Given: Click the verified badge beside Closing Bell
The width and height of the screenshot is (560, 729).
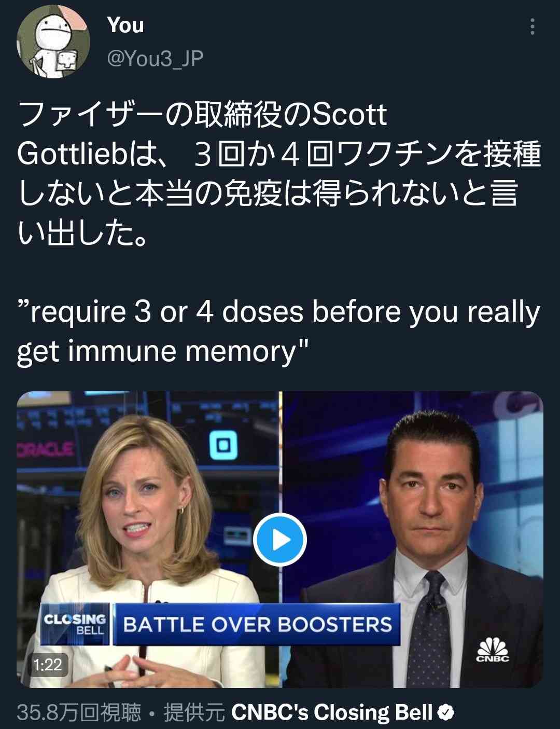Looking at the screenshot, I should click(x=445, y=712).
